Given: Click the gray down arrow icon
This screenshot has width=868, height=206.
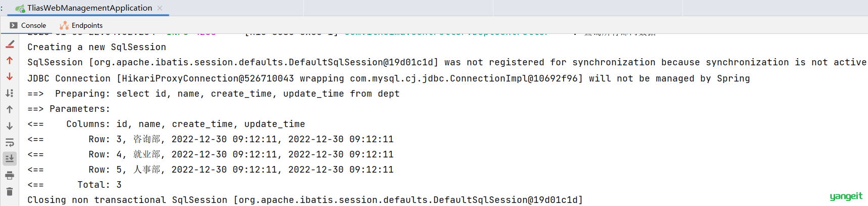Looking at the screenshot, I should pyautogui.click(x=10, y=126).
